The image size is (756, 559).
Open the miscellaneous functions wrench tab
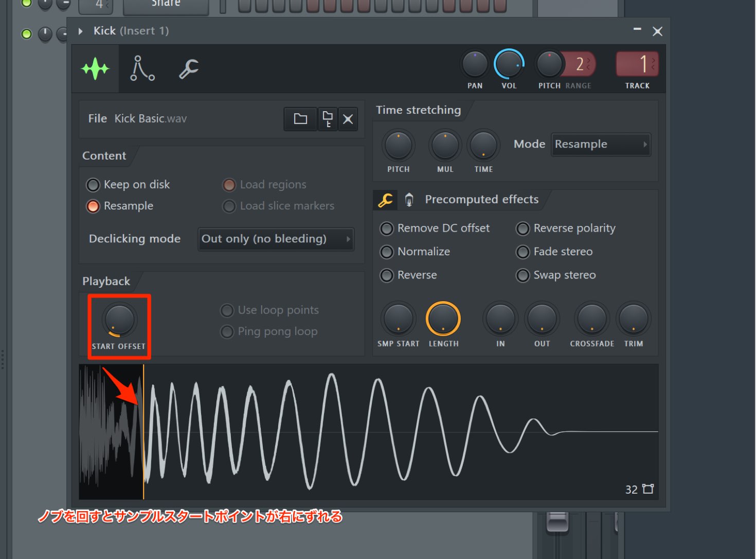pyautogui.click(x=189, y=68)
